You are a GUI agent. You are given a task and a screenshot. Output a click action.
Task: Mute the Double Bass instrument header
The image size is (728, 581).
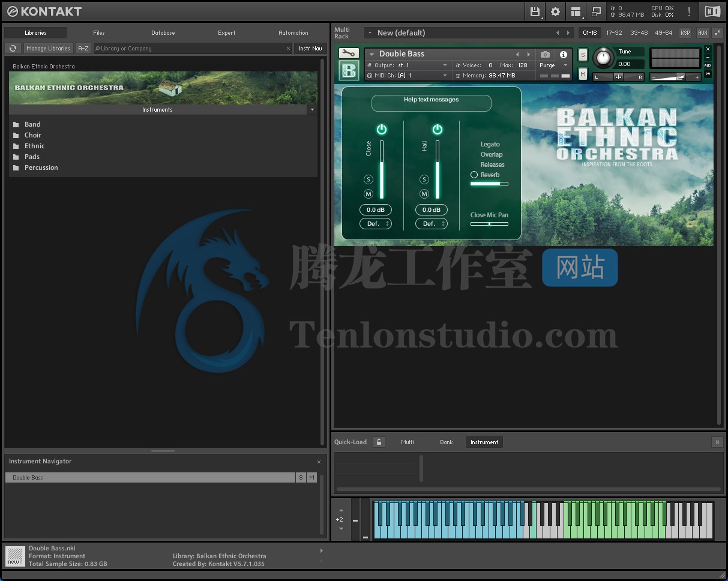[x=583, y=74]
